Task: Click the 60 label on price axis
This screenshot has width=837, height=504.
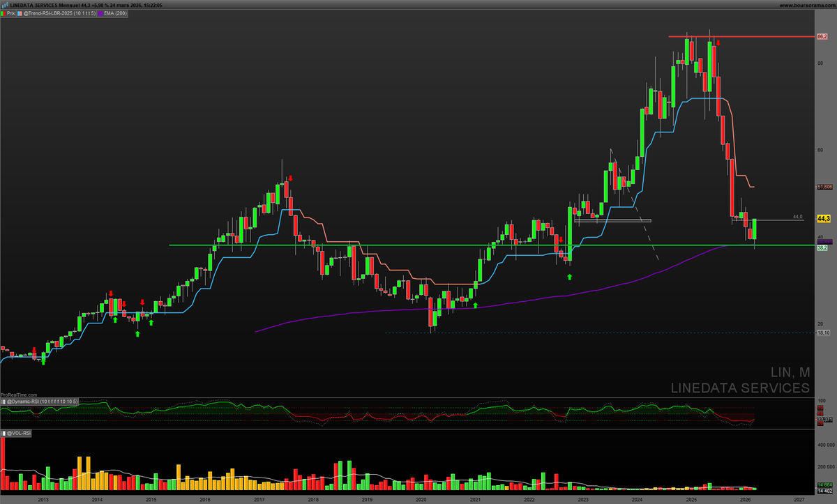Action: pyautogui.click(x=820, y=150)
